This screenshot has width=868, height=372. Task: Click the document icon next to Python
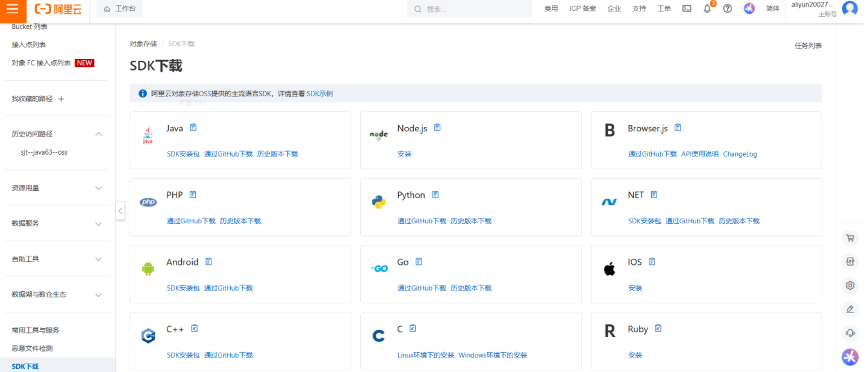[436, 194]
